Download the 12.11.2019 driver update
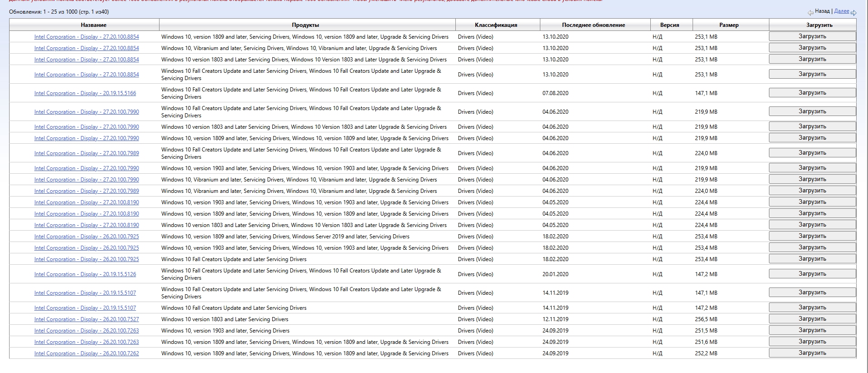This screenshot has height=373, width=868. click(x=812, y=319)
